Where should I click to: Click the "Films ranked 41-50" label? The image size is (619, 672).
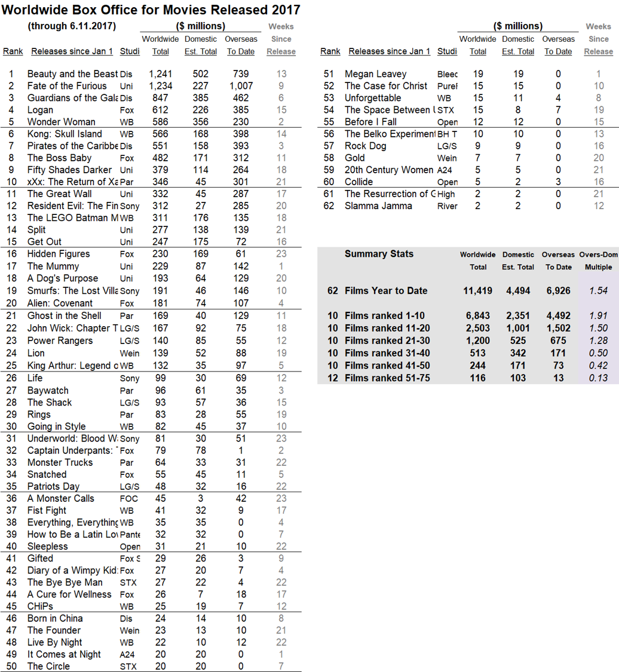[388, 366]
